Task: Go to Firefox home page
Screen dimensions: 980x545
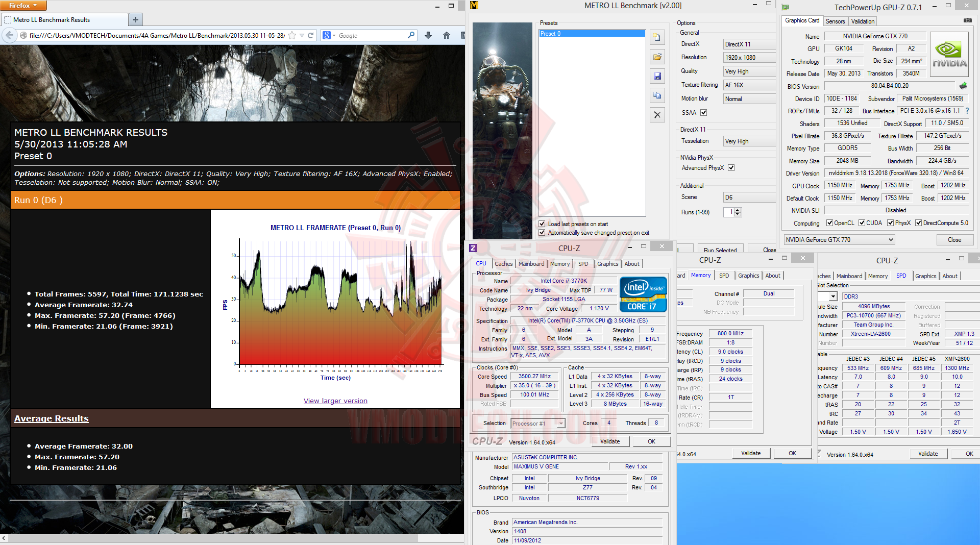Action: pos(447,35)
